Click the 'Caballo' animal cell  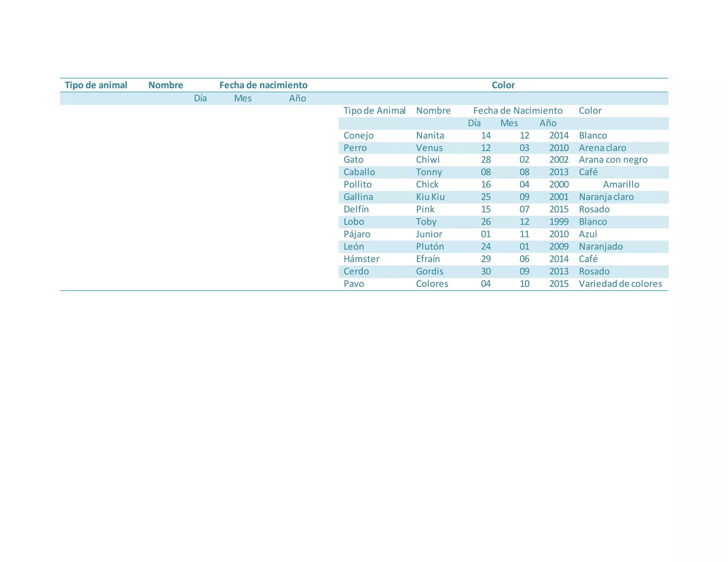point(359,172)
